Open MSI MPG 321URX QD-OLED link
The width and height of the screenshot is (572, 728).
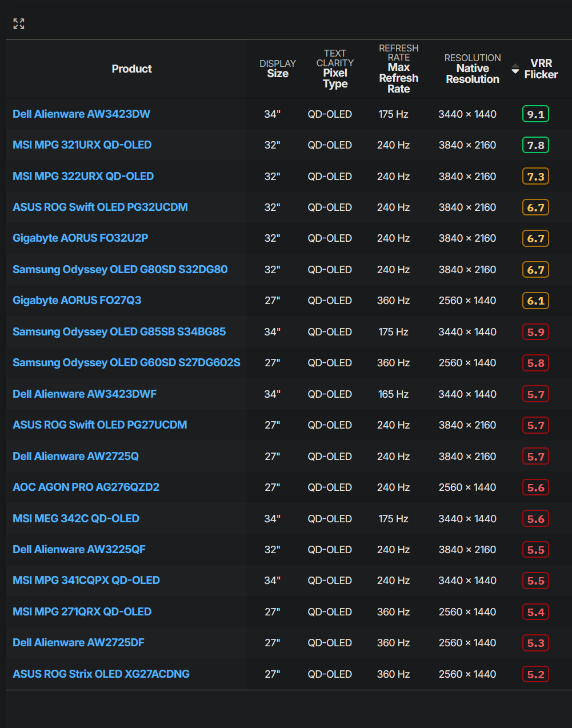[x=82, y=145]
